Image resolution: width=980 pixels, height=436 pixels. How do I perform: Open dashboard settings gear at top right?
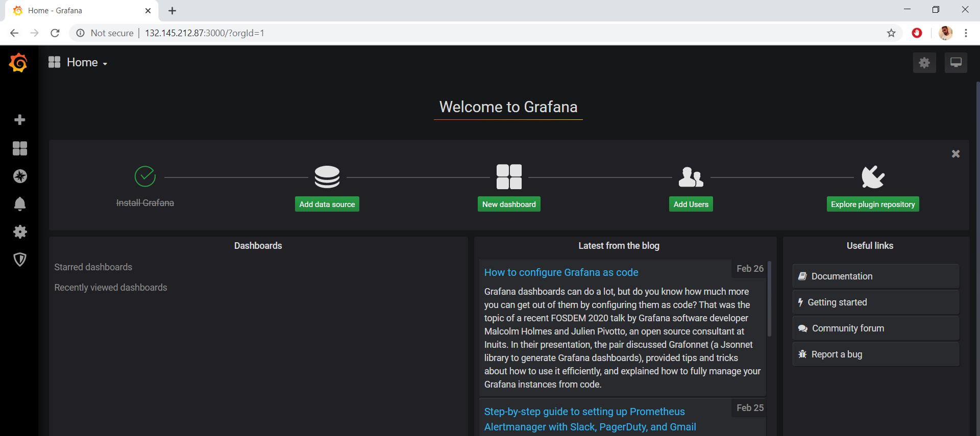(924, 63)
